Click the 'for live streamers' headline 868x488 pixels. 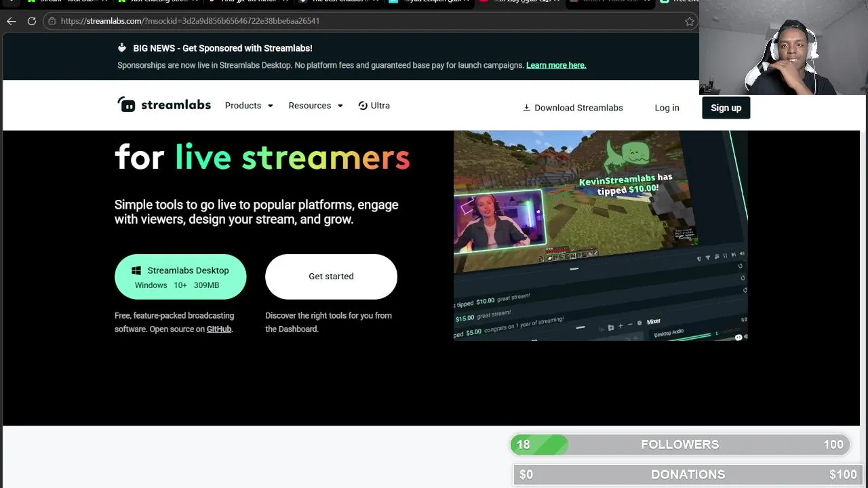tap(262, 157)
